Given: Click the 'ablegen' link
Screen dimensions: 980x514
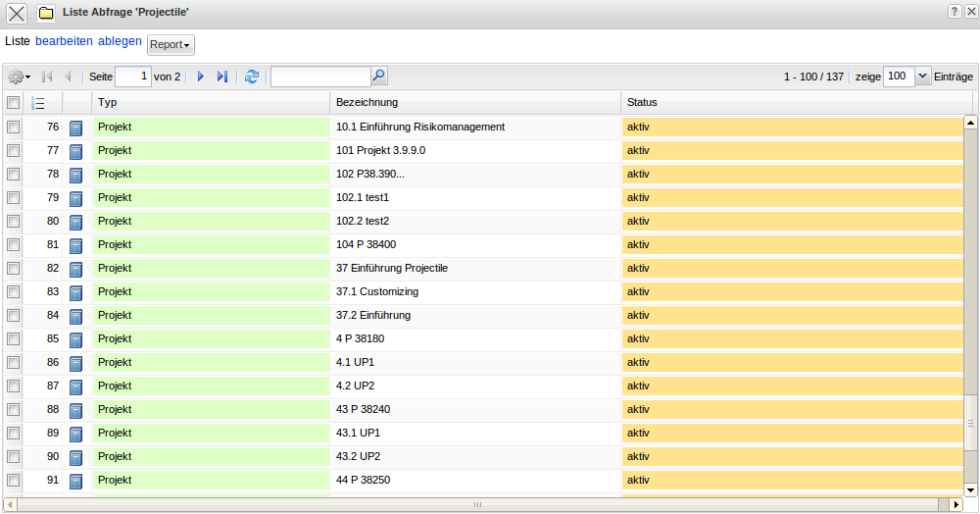Looking at the screenshot, I should coord(120,41).
